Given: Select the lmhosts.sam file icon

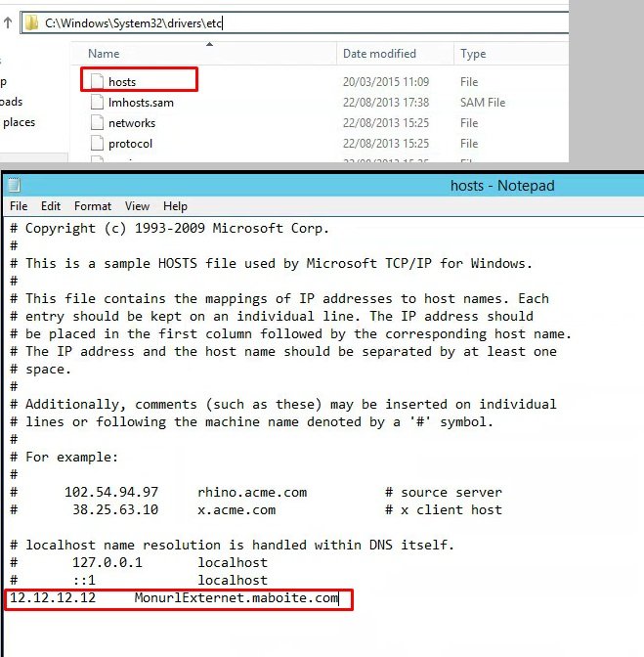Looking at the screenshot, I should point(97,102).
